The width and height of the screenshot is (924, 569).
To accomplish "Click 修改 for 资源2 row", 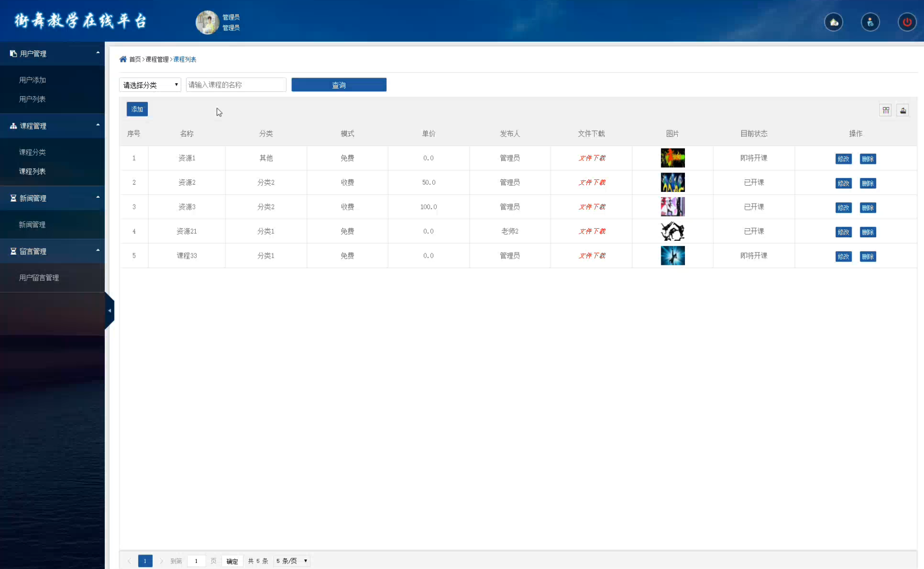I will pos(843,183).
